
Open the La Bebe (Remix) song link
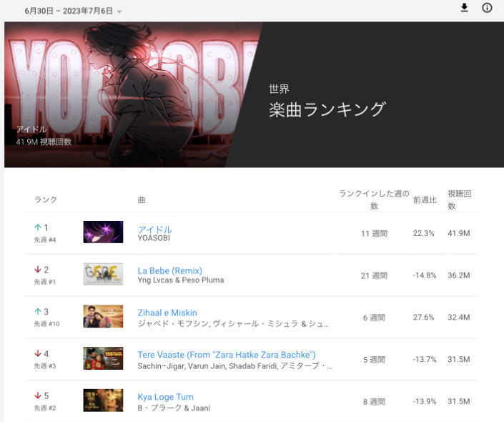click(x=169, y=270)
